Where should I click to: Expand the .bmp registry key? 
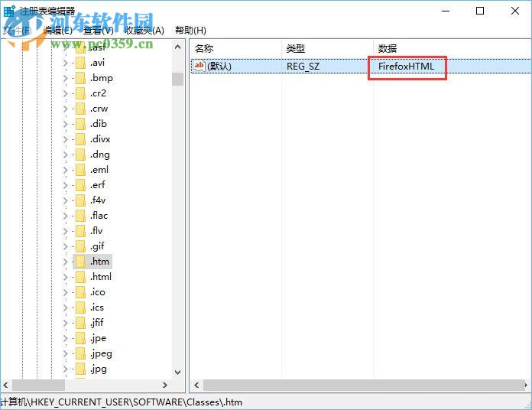65,78
